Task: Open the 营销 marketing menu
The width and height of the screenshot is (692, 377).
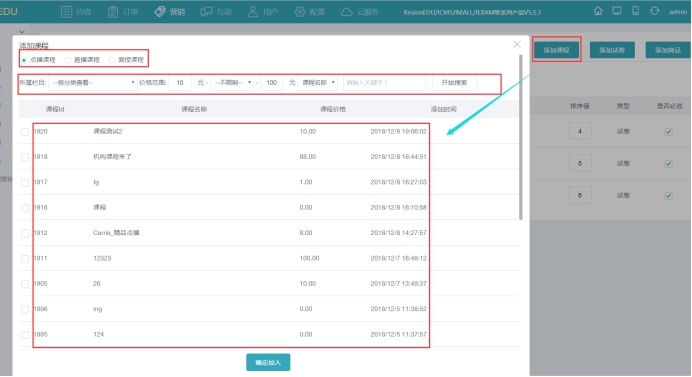Action: click(x=169, y=12)
